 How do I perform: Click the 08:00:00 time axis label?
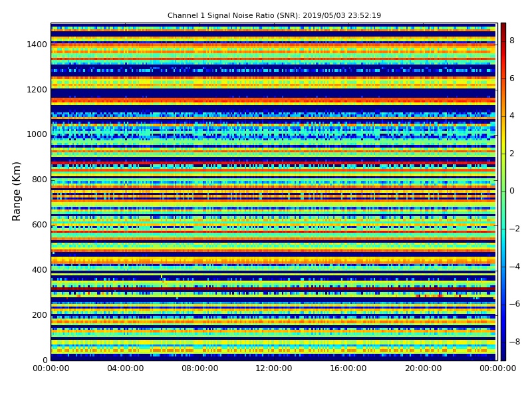pos(200,368)
